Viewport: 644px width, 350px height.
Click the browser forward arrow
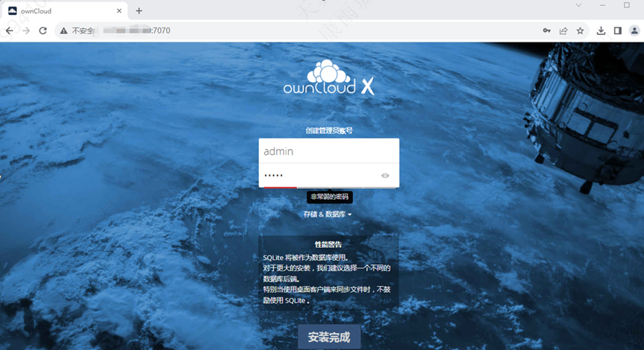(26, 31)
